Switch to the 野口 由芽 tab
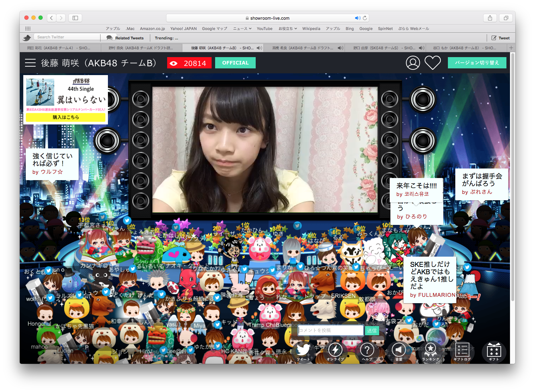This screenshot has width=535, height=392. pyautogui.click(x=384, y=48)
